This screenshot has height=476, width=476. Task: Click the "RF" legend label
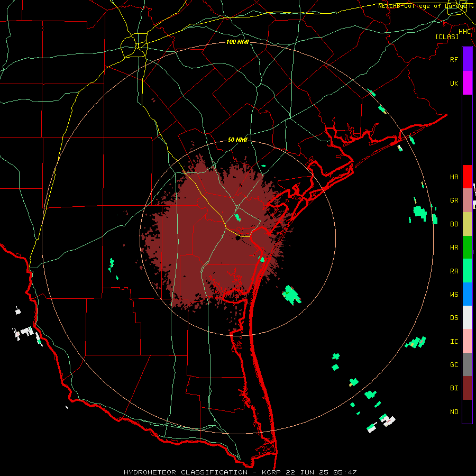(x=454, y=59)
